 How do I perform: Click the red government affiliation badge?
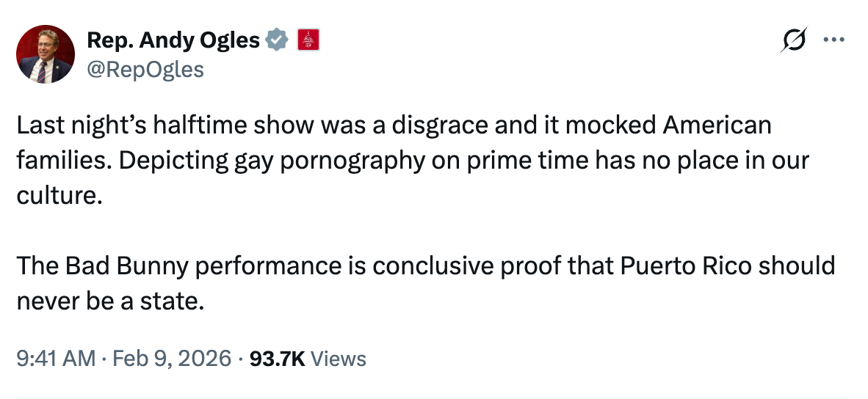pos(307,40)
